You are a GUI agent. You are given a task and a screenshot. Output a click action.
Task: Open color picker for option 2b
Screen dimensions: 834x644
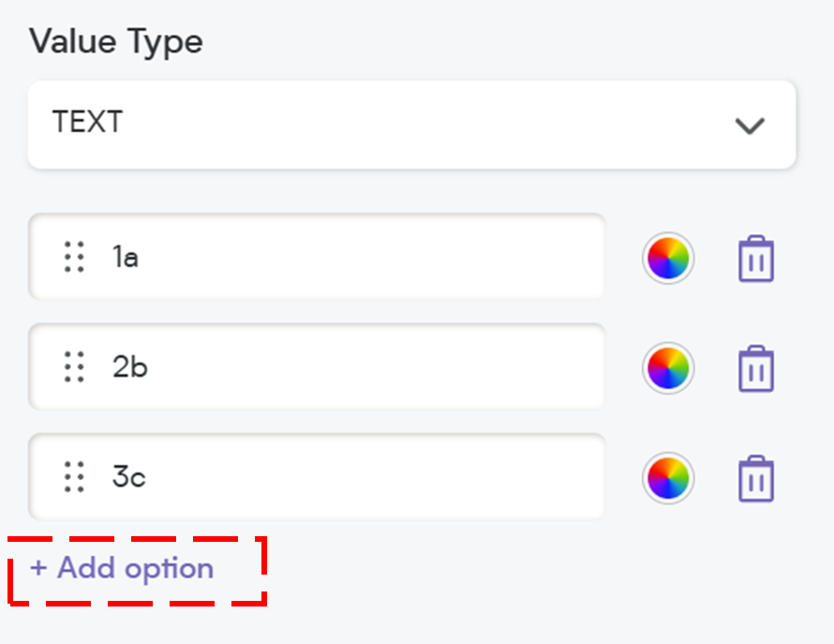668,368
